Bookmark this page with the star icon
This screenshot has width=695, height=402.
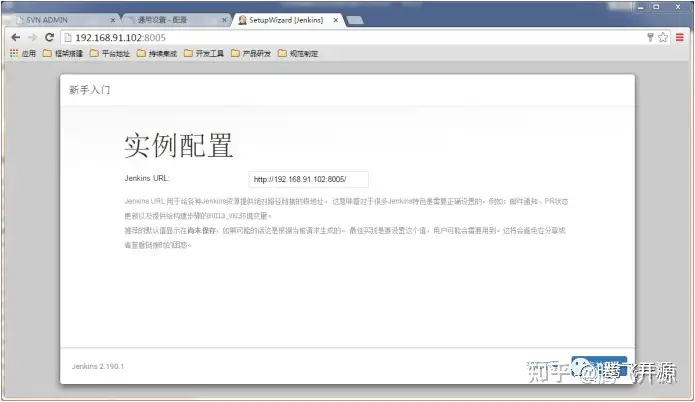663,38
